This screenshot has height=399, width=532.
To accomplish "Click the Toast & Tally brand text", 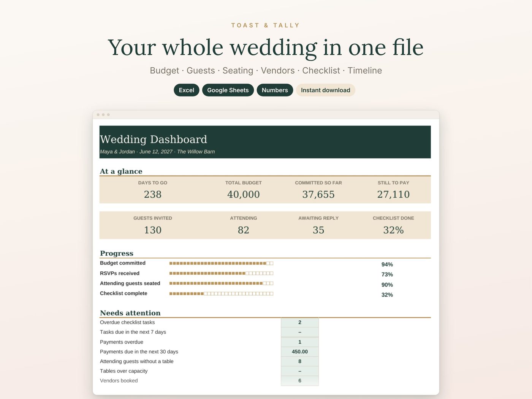I will [266, 25].
